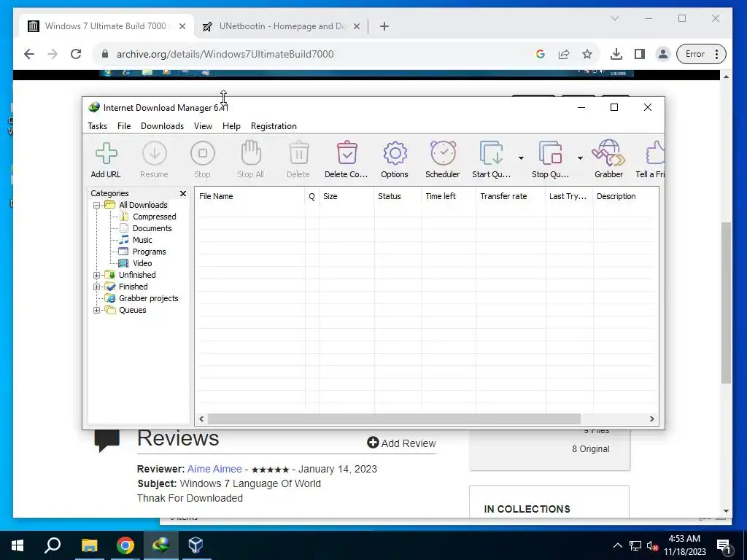Screen dimensions: 747x560
Task: Click the Stop Queue icon
Action: pos(550,160)
